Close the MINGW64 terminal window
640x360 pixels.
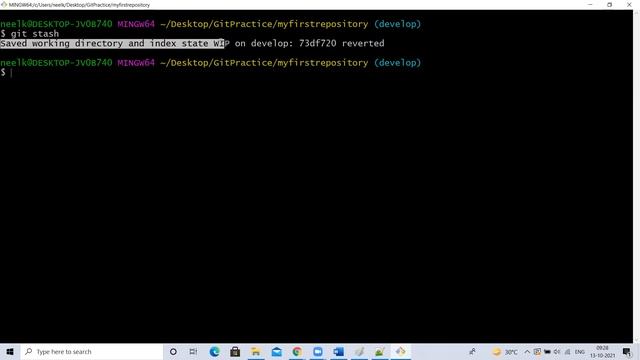click(629, 4)
